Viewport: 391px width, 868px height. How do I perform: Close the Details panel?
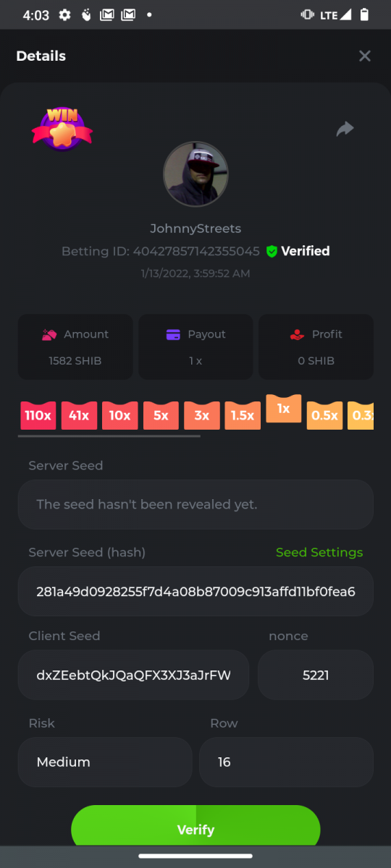click(365, 56)
